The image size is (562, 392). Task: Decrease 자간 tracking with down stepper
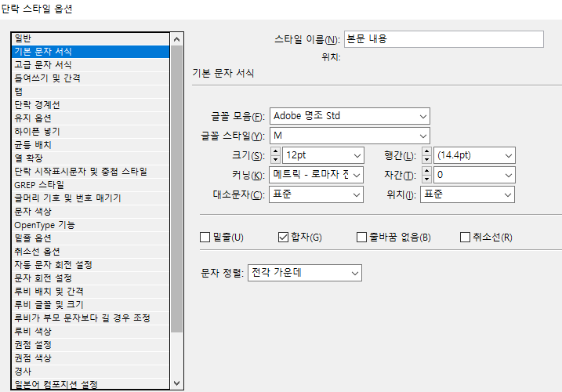point(426,179)
